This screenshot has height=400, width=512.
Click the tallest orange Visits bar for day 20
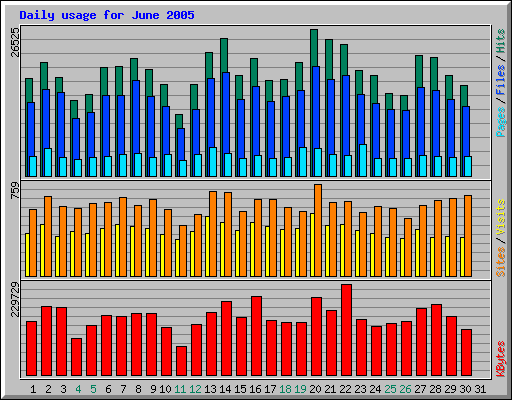click(318, 230)
